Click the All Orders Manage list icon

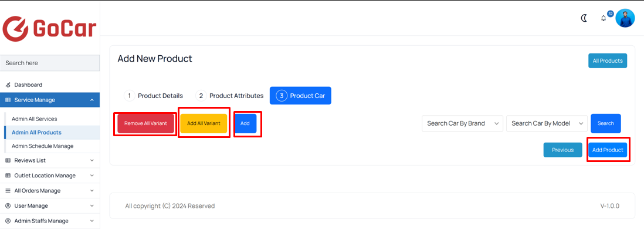coord(8,191)
